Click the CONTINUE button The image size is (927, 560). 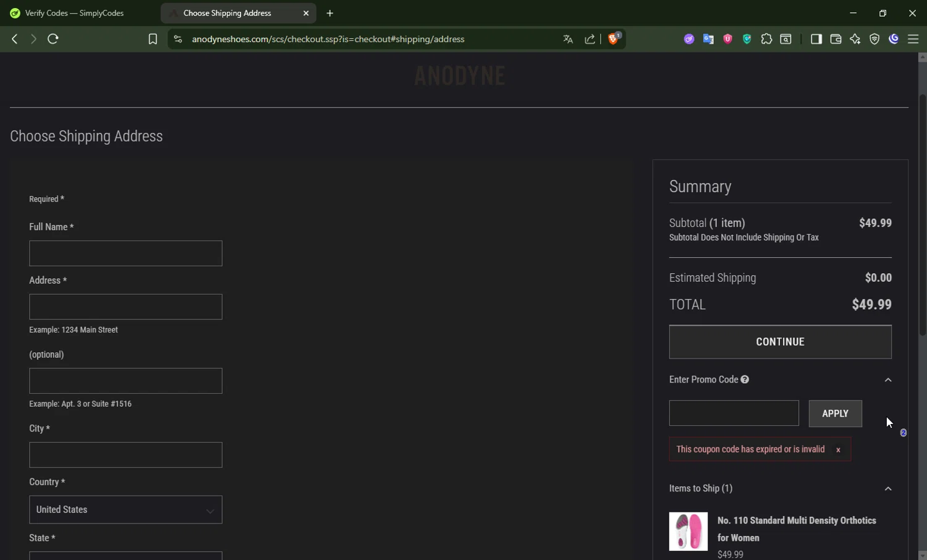point(780,342)
